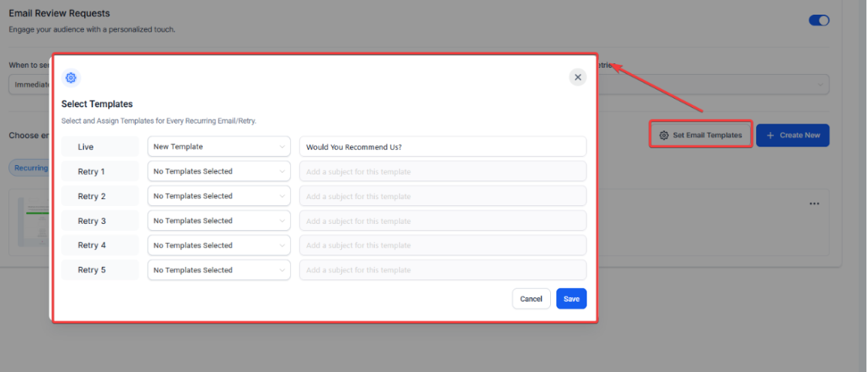Image resolution: width=868 pixels, height=372 pixels.
Task: Save the selected templates
Action: point(571,299)
